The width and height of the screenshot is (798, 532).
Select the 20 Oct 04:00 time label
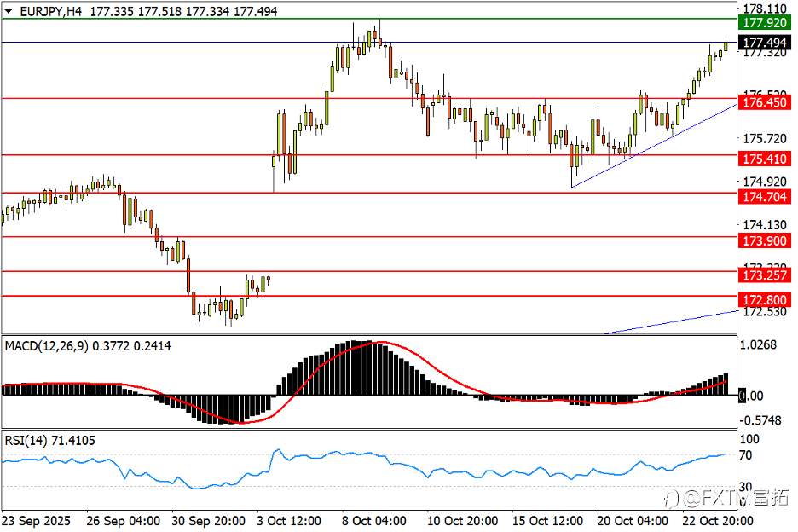pyautogui.click(x=633, y=521)
